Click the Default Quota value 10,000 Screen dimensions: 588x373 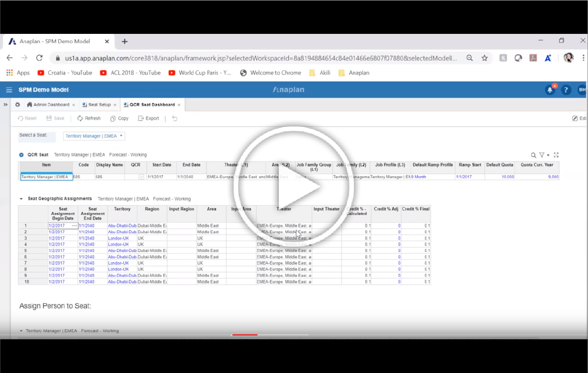click(500, 177)
